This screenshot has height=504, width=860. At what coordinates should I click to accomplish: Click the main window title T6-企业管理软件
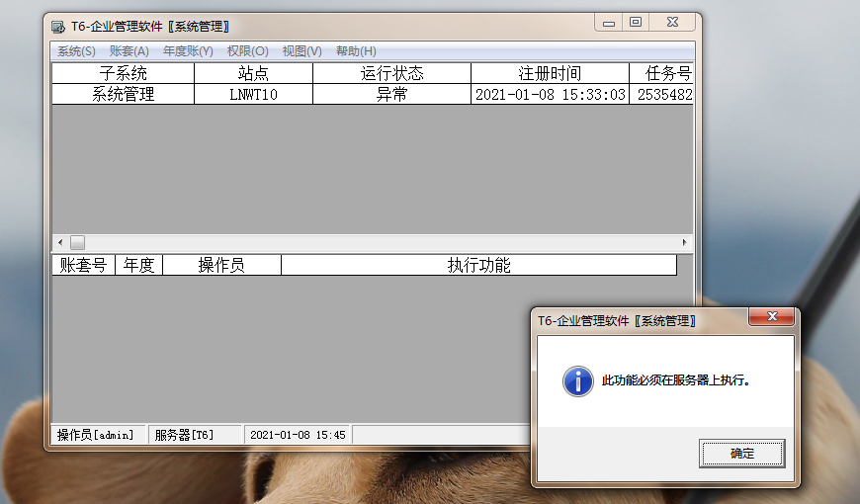point(149,27)
